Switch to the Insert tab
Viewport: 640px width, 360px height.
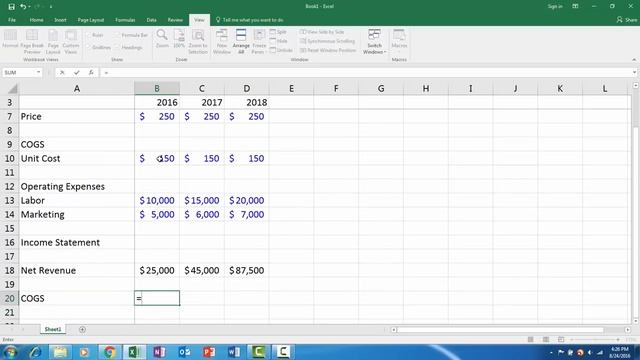60,20
